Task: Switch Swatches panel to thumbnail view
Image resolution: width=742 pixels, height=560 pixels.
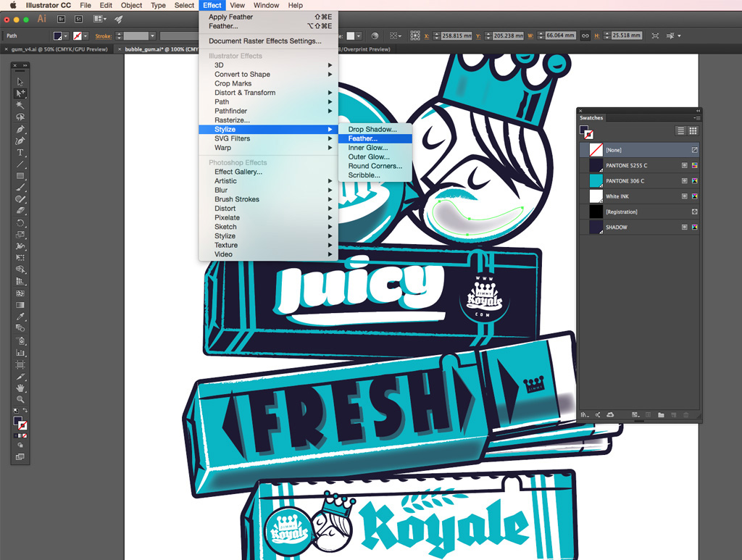Action: pos(693,130)
